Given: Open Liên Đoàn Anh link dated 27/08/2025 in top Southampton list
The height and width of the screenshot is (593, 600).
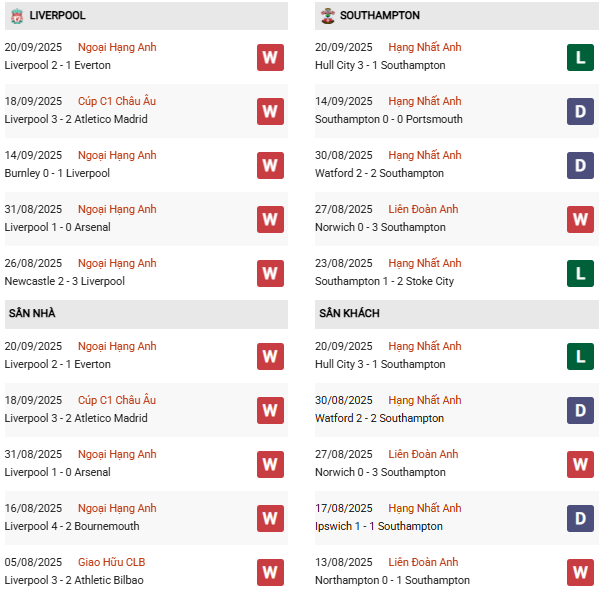Looking at the screenshot, I should pyautogui.click(x=423, y=209).
